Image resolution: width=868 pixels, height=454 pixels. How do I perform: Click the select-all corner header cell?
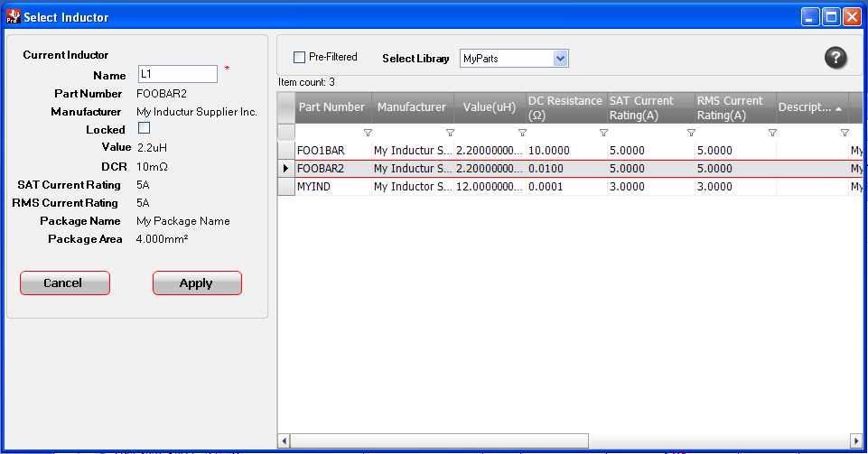click(x=286, y=107)
